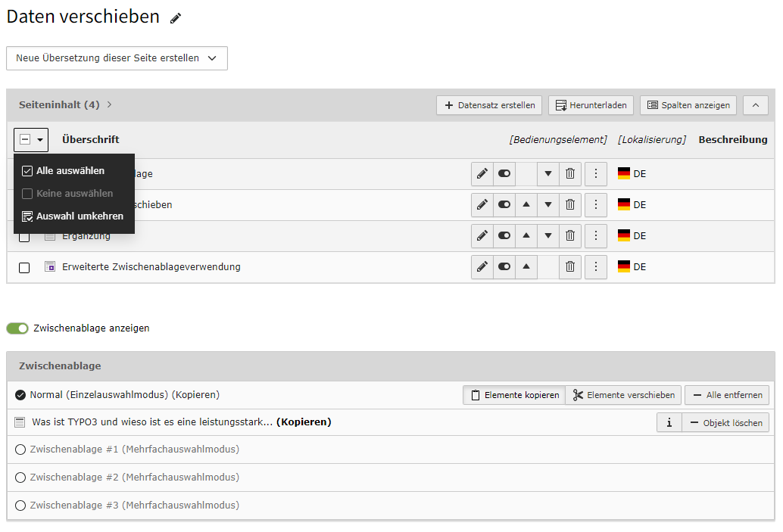Open more options for Erweiterte Zwischenablageverwendung
The height and width of the screenshot is (532, 783).
(x=596, y=266)
